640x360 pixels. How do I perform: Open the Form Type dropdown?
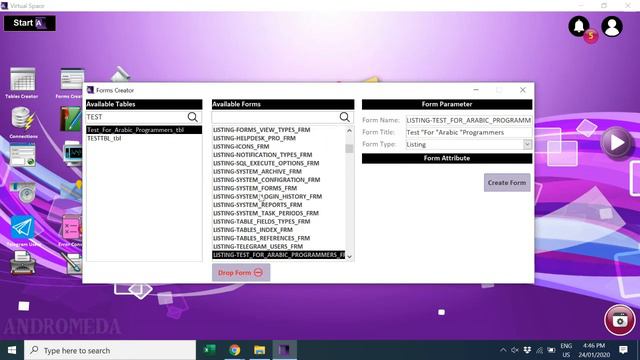tap(527, 144)
